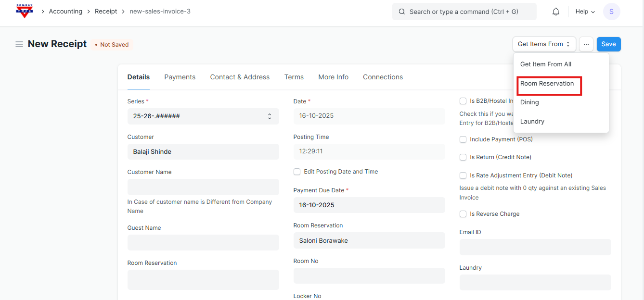Open the Help dropdown menu

click(x=585, y=12)
